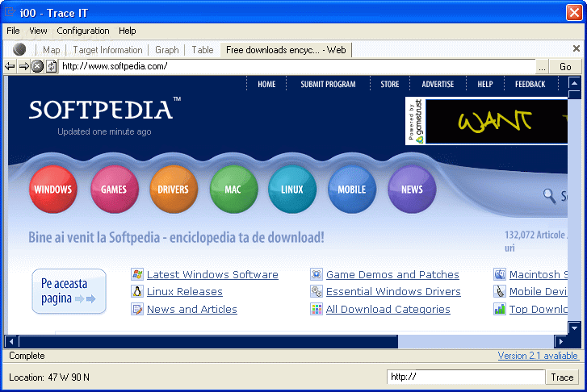Open the File menu

13,31
